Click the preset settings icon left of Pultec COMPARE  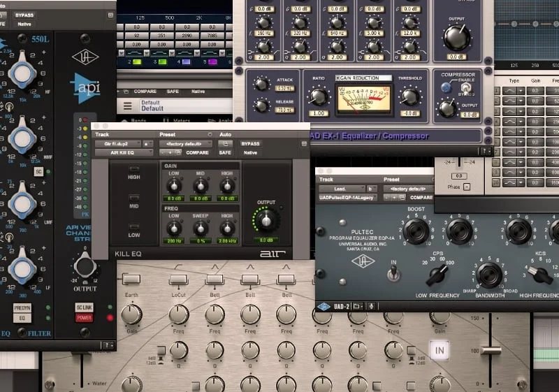coord(402,198)
